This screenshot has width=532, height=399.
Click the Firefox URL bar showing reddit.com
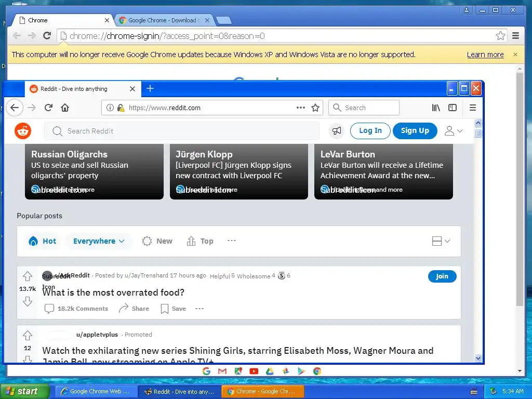pyautogui.click(x=212, y=108)
